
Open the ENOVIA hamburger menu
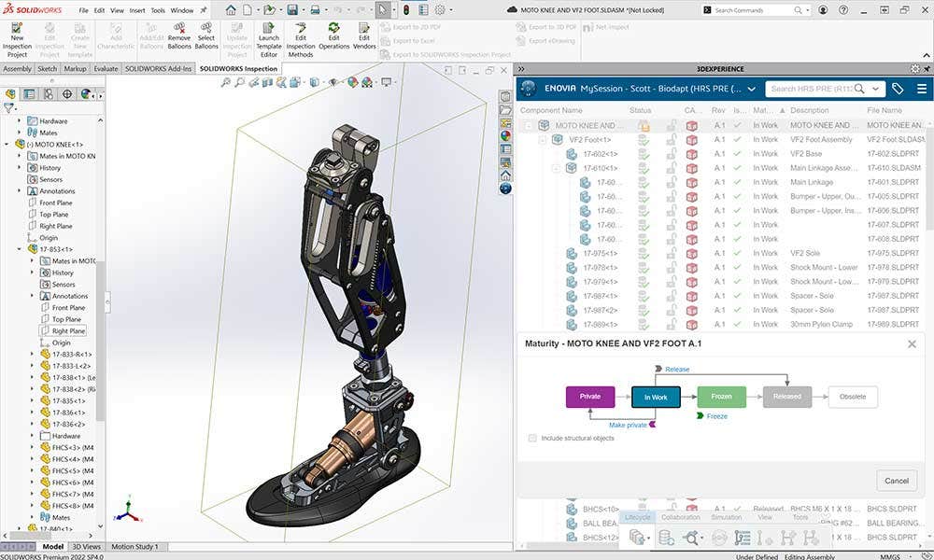(x=921, y=89)
